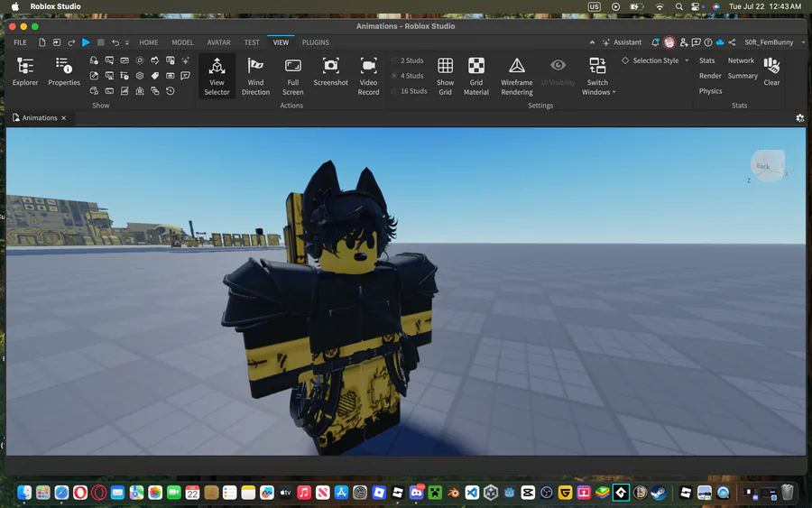Screen dimensions: 812x508
Task: Switch to TEST ribbon tab
Action: [x=252, y=42]
